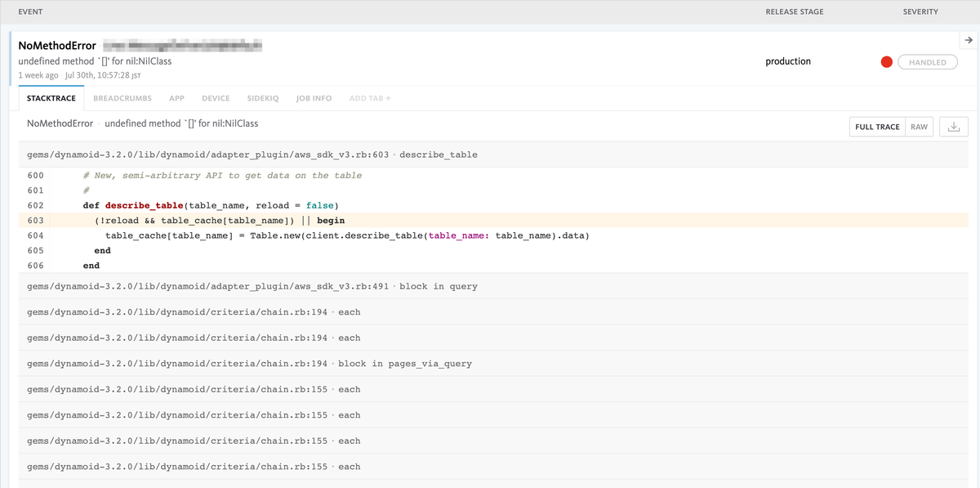Viewport: 980px width, 488px height.
Task: Switch to FULL TRACE view
Action: pyautogui.click(x=877, y=127)
